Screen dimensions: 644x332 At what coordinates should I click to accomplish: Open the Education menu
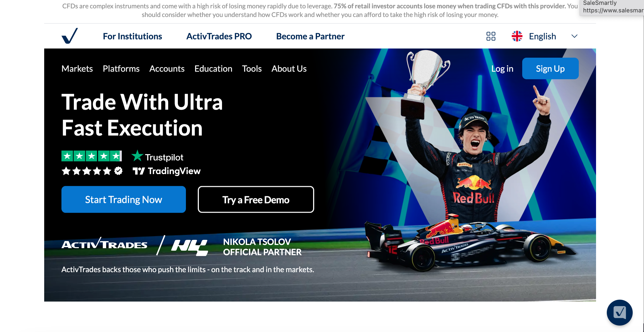213,69
